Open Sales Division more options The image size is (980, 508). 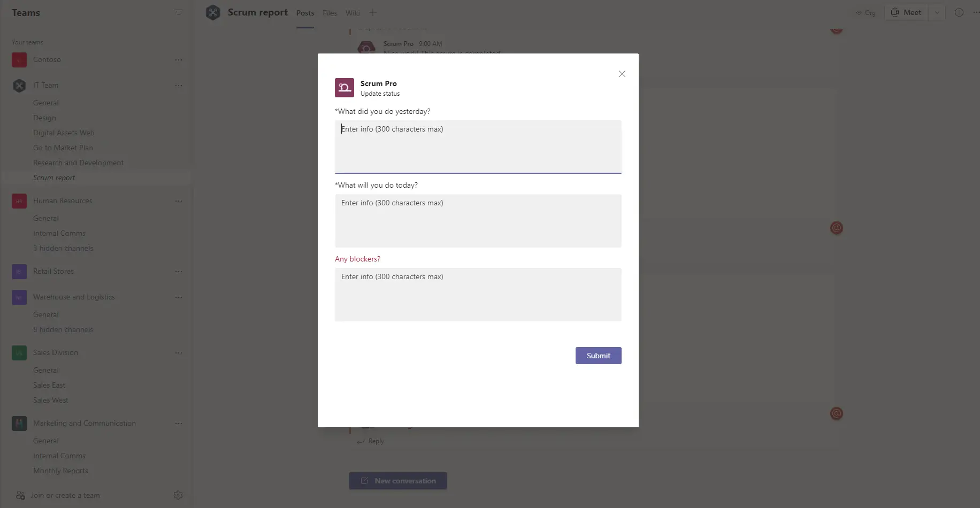tap(179, 353)
